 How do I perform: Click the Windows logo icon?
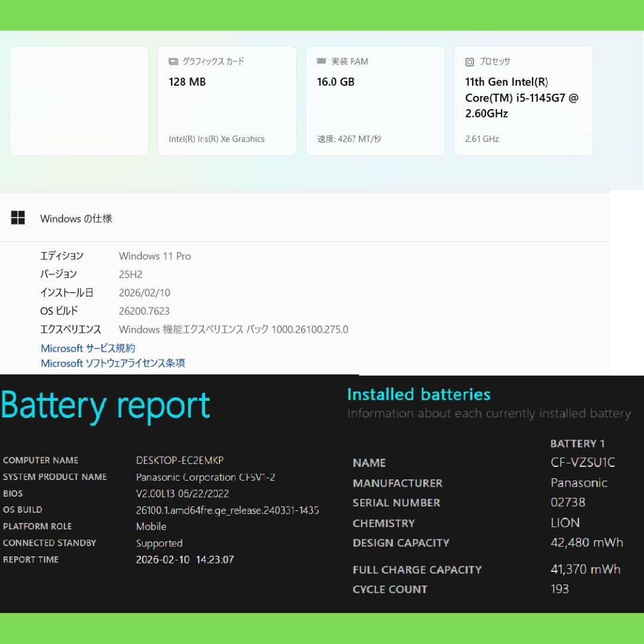pyautogui.click(x=18, y=218)
